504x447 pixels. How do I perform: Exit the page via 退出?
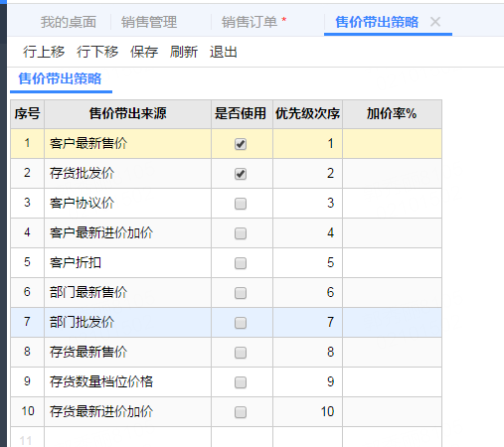click(x=224, y=52)
